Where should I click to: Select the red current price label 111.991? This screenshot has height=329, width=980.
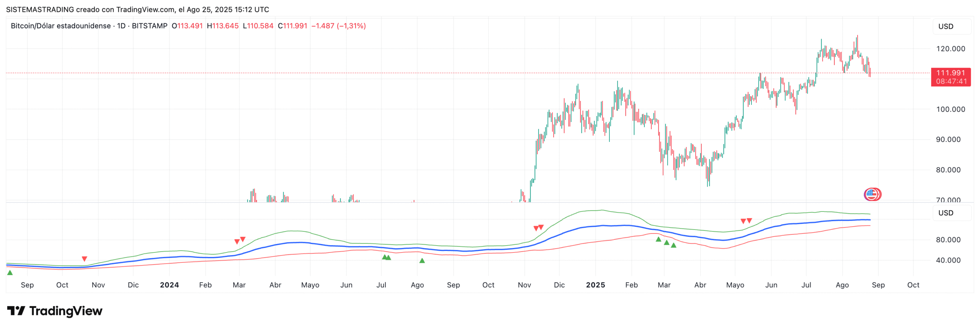point(951,77)
